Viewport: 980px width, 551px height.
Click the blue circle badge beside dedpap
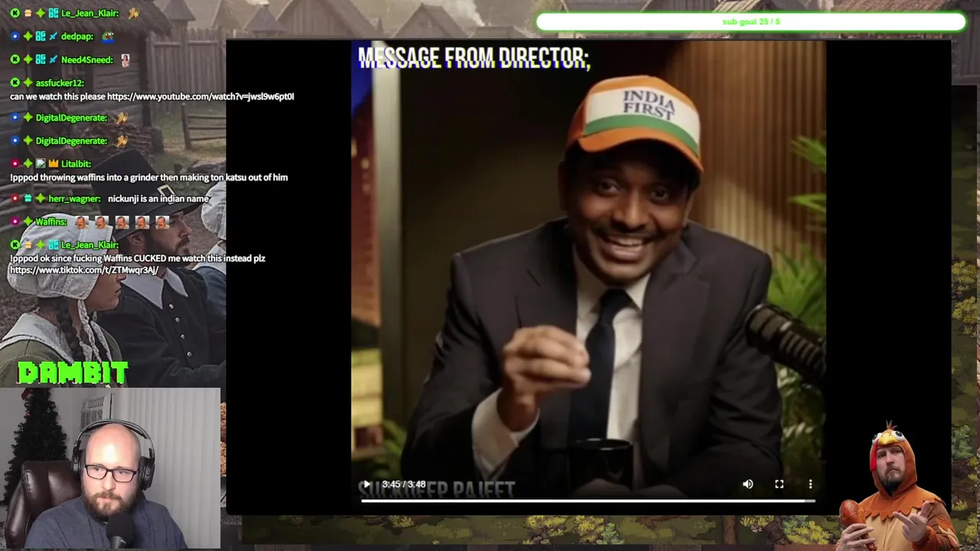pos(15,37)
